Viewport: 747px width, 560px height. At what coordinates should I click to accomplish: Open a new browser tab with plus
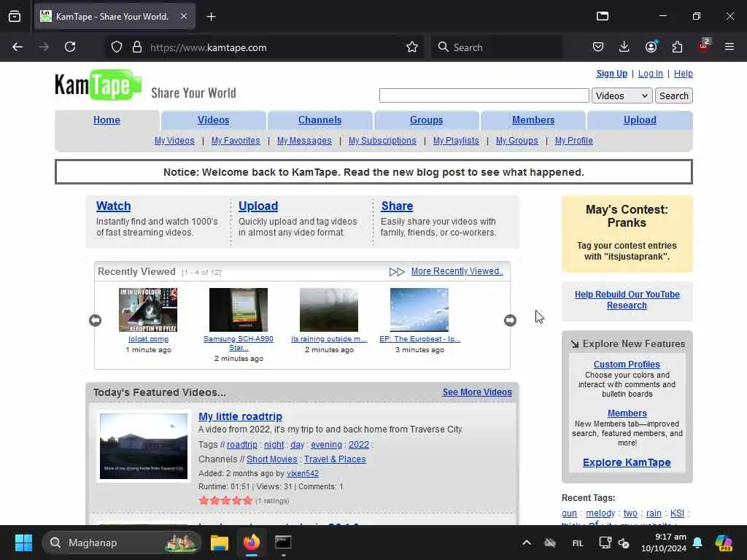point(211,17)
